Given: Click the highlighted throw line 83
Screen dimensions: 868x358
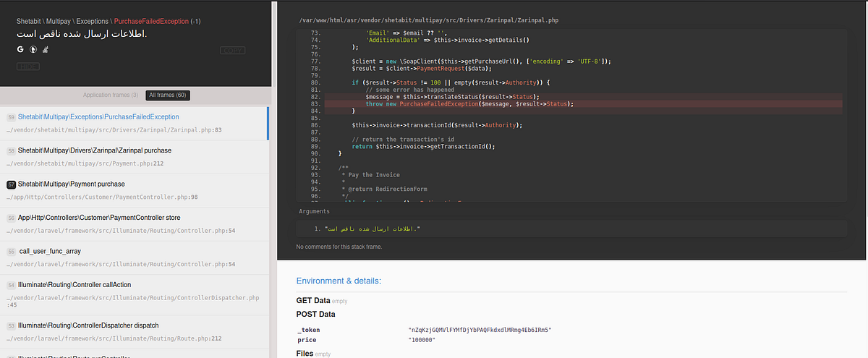Looking at the screenshot, I should [582, 104].
